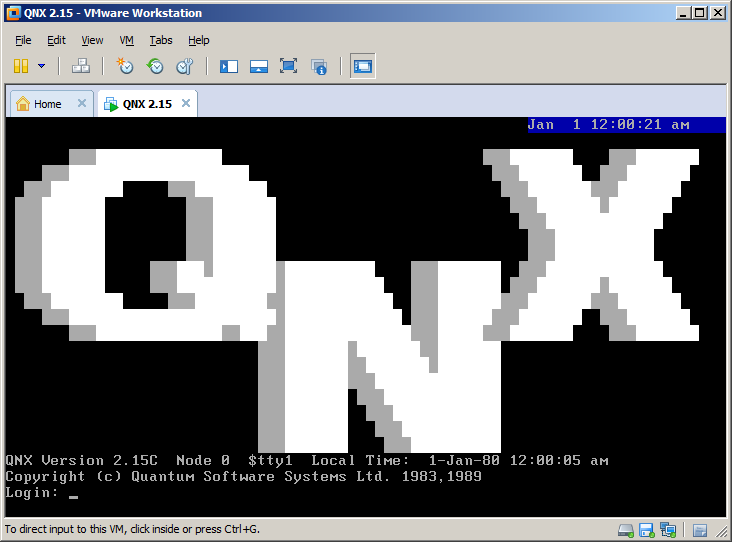Close the Home tab
This screenshot has height=542, width=732.
[82, 103]
